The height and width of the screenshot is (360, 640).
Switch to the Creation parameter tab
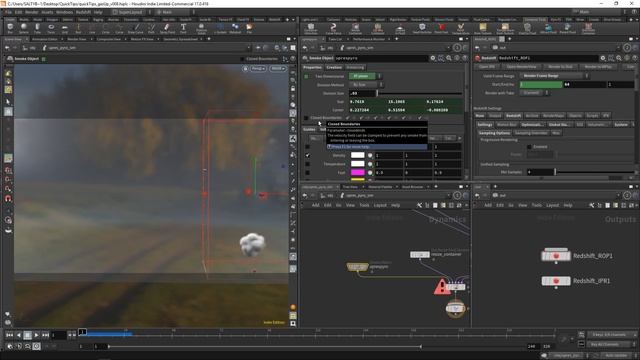coord(334,67)
